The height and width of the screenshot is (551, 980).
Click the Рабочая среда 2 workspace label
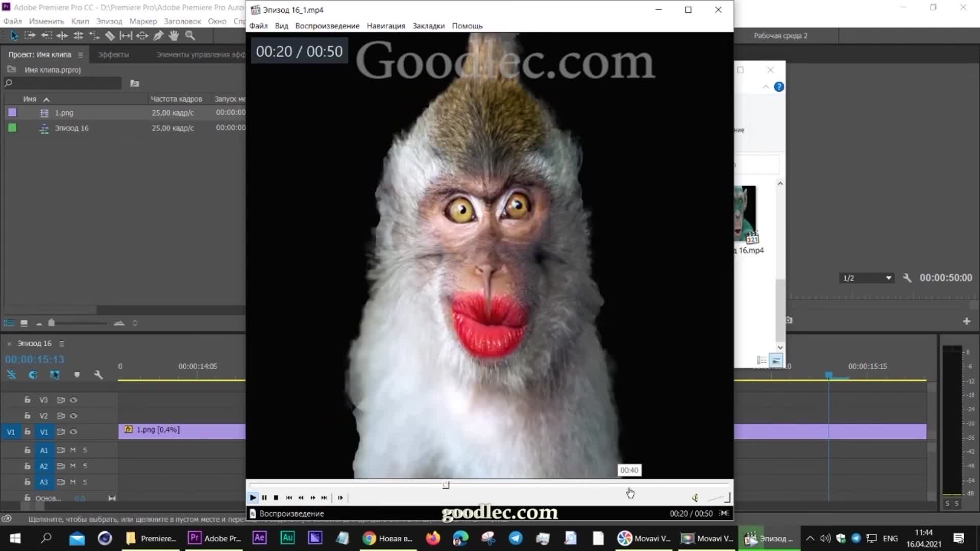[780, 36]
